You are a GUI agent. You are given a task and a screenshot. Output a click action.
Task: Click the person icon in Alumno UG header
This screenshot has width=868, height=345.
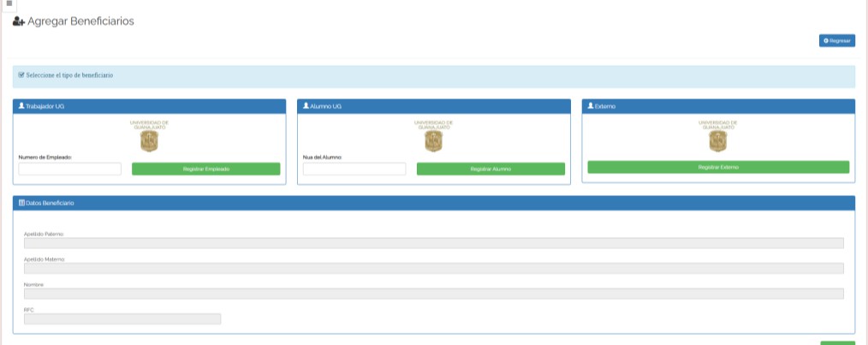(306, 106)
